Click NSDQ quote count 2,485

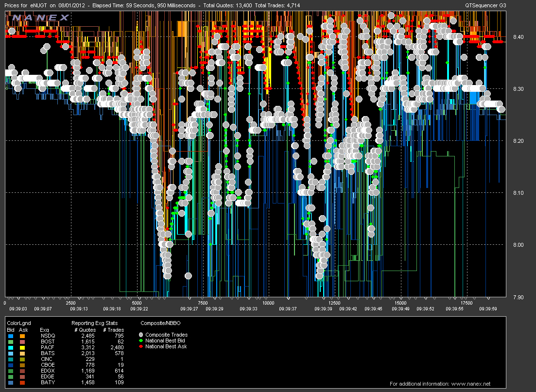pyautogui.click(x=88, y=336)
